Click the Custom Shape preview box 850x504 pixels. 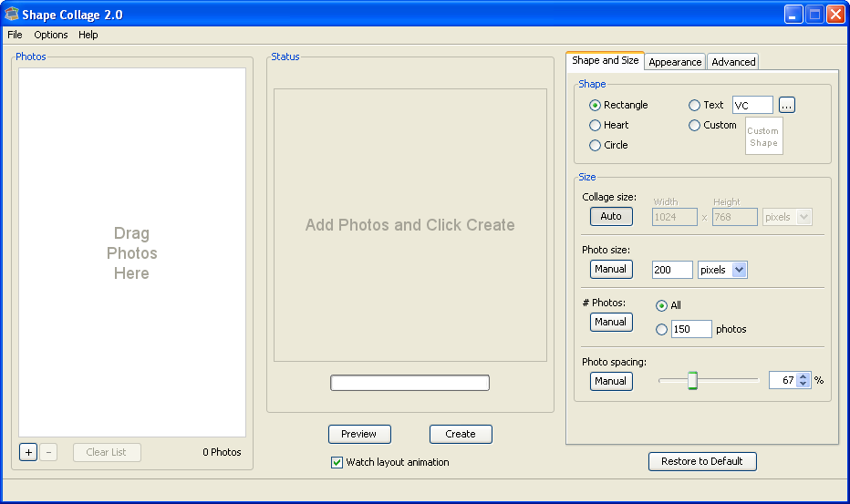coord(763,137)
